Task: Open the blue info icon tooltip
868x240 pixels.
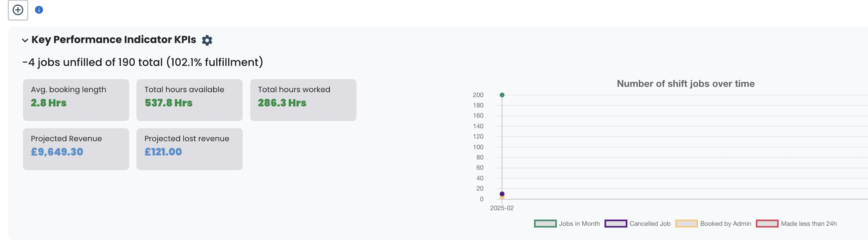Action: click(x=39, y=10)
